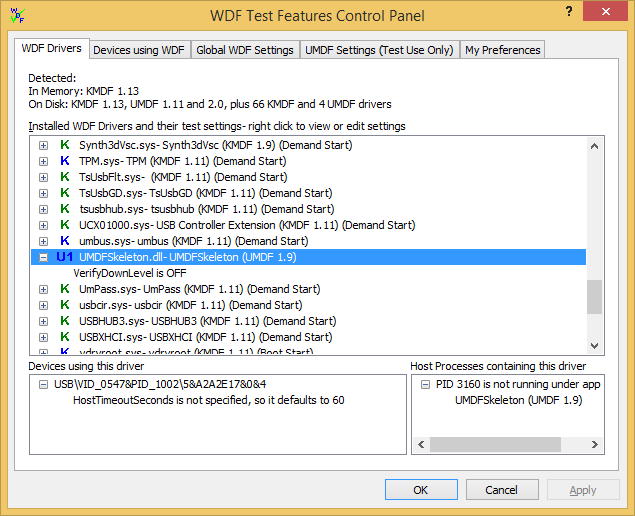Click driver list scroll up arrow
Viewport: 635px width, 516px height.
coord(594,146)
